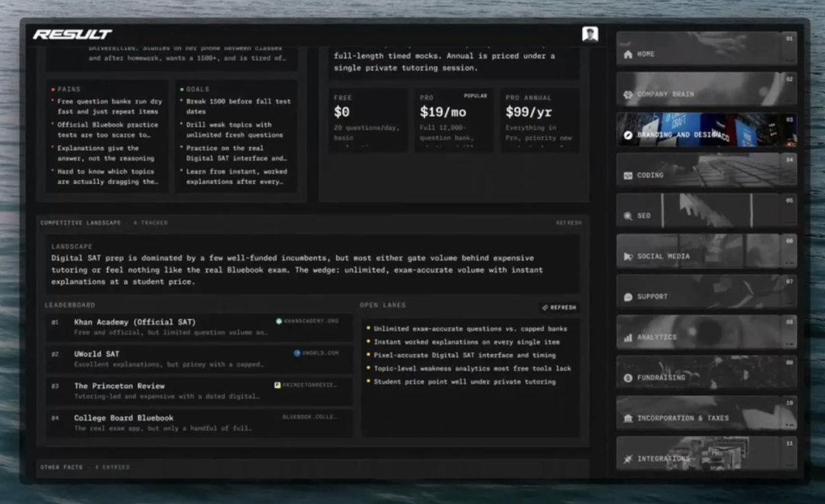Viewport: 825px width, 504px height.
Task: Click the Goals heading
Action: [197, 89]
